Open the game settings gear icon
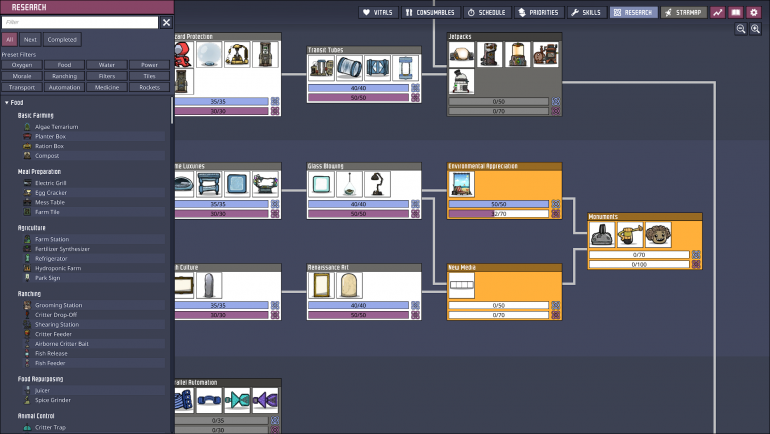Image resolution: width=770 pixels, height=434 pixels. pyautogui.click(x=754, y=12)
